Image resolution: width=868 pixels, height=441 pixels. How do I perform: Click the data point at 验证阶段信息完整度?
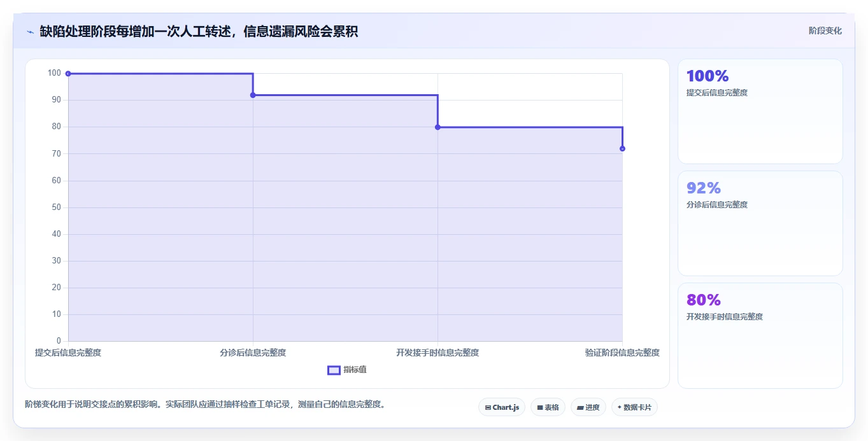[622, 149]
